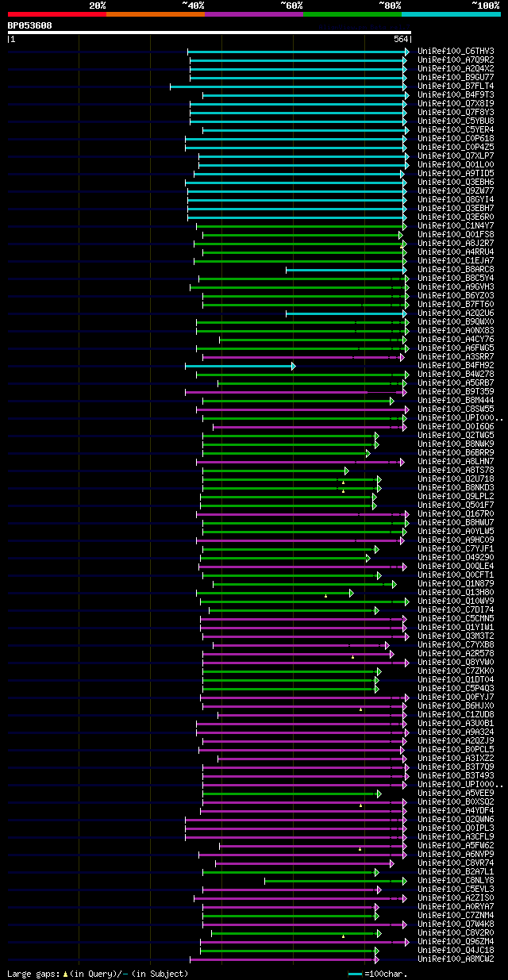
Task: Open hit UniRef100_B7FLT4
Action: click(456, 86)
